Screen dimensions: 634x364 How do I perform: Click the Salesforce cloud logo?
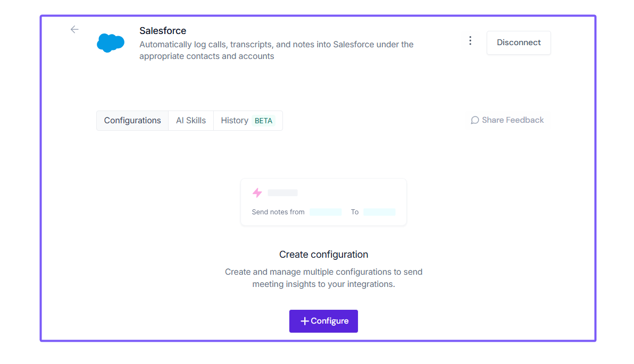111,43
